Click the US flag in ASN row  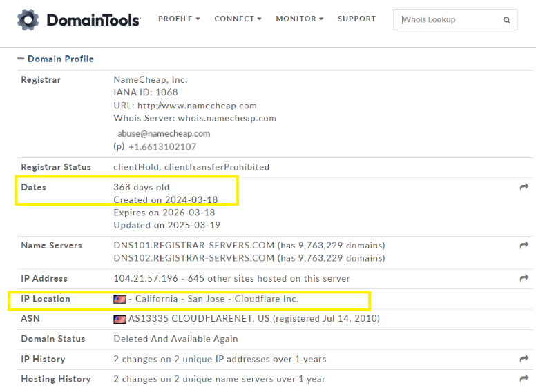click(119, 320)
